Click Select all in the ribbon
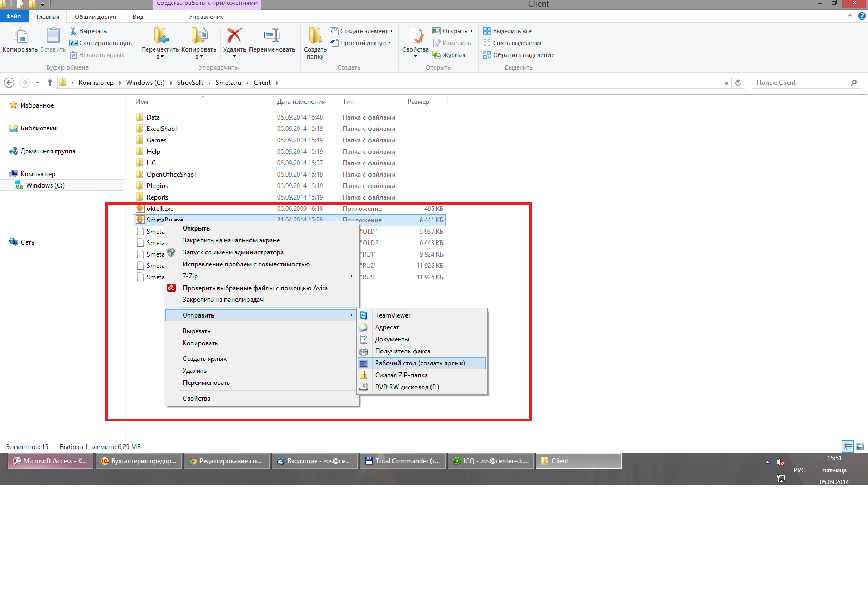This screenshot has height=610, width=868. [511, 31]
